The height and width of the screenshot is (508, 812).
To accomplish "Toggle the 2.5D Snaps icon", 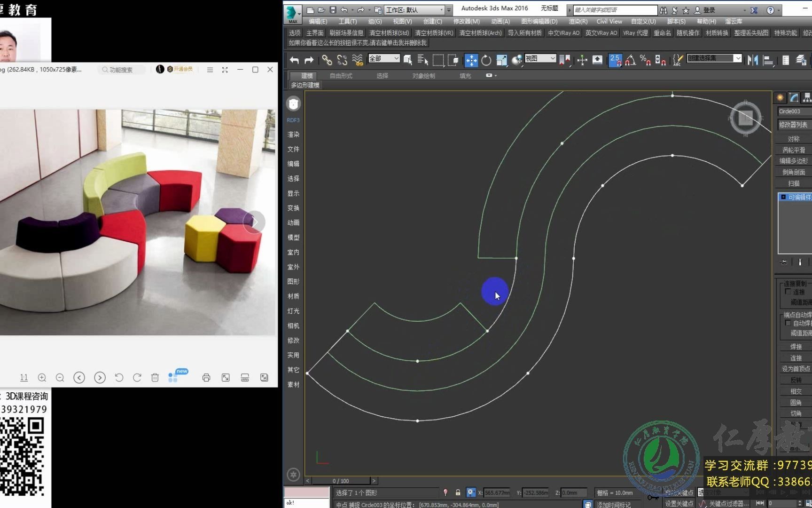I will pos(615,60).
